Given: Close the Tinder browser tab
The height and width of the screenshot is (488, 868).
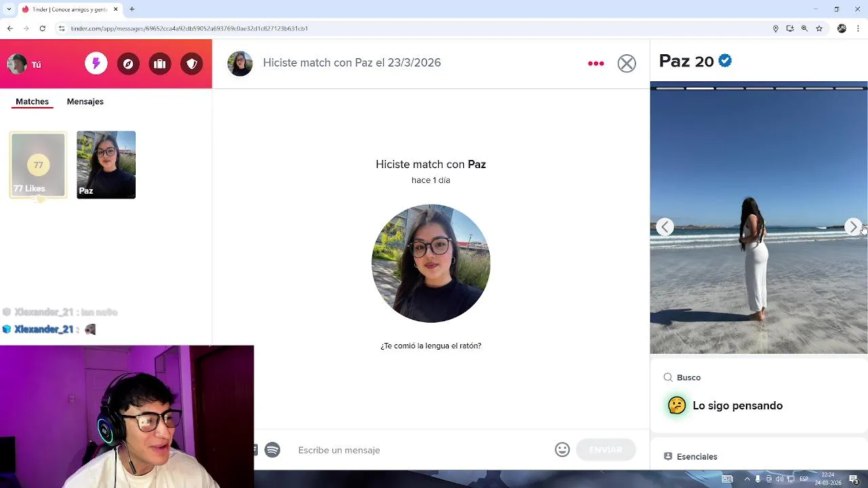Looking at the screenshot, I should click(115, 9).
